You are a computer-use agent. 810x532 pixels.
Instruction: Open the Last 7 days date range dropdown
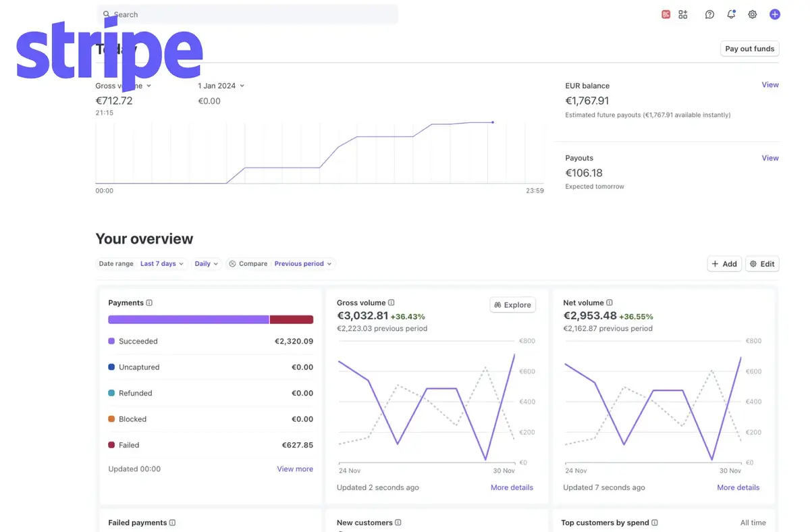click(x=163, y=264)
